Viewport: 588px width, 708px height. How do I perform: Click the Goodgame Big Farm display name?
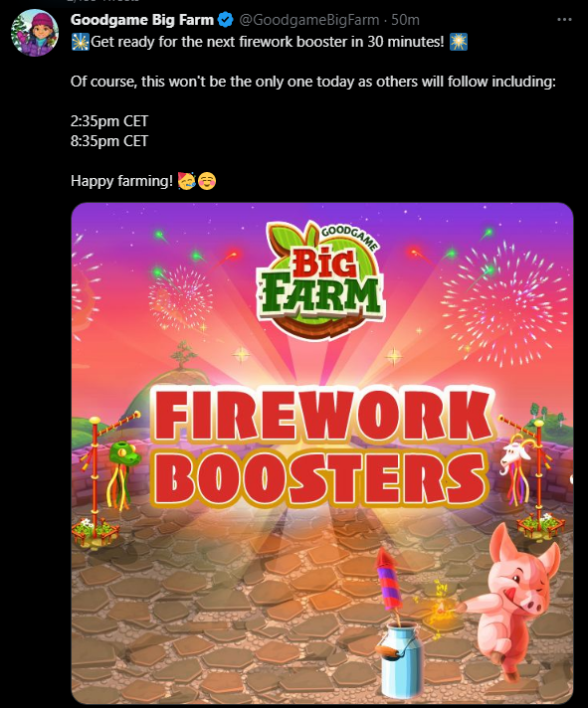(142, 20)
